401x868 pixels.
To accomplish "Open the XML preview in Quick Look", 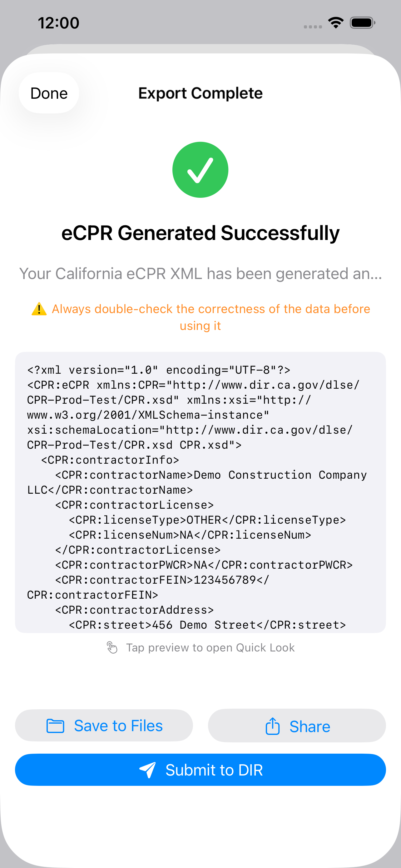I will [200, 492].
